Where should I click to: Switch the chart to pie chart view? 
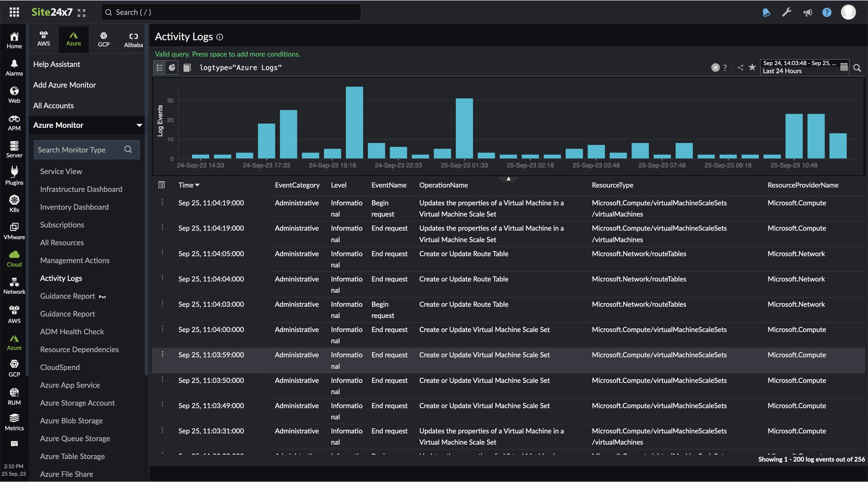click(172, 68)
